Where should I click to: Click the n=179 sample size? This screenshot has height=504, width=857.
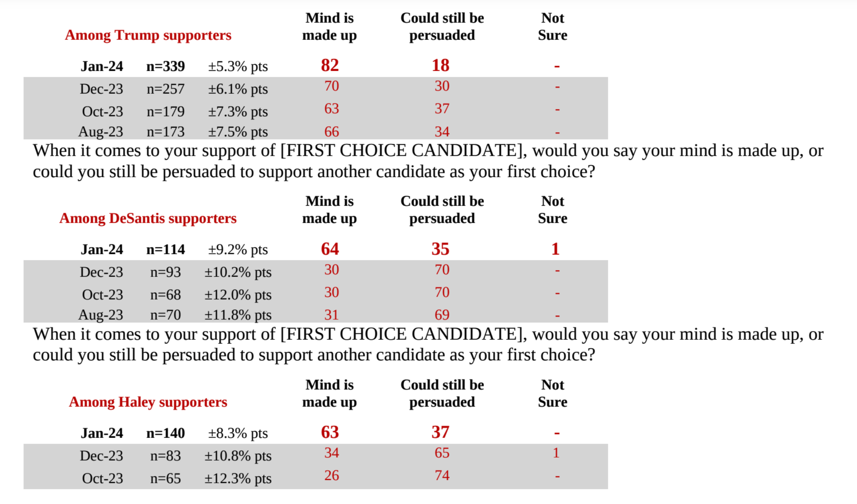click(165, 112)
